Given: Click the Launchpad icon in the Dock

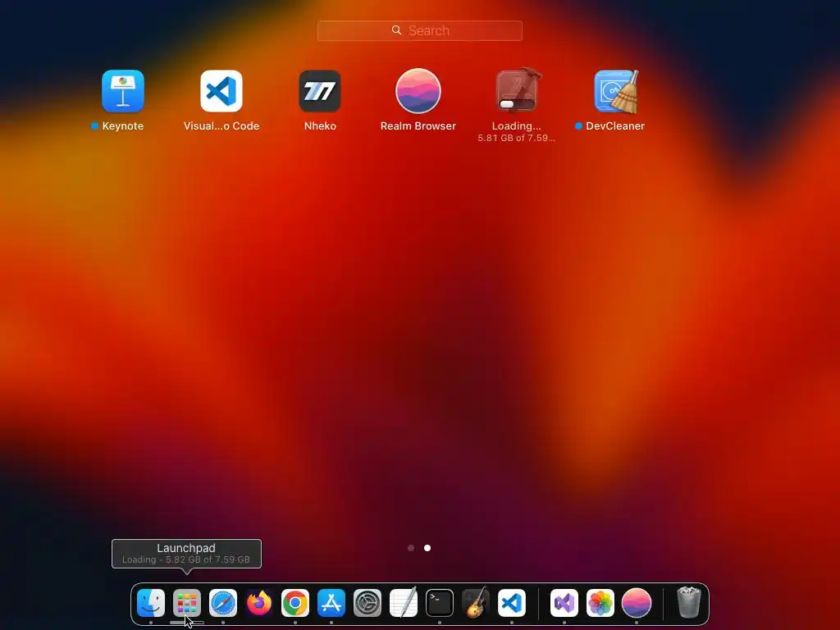Looking at the screenshot, I should [187, 603].
